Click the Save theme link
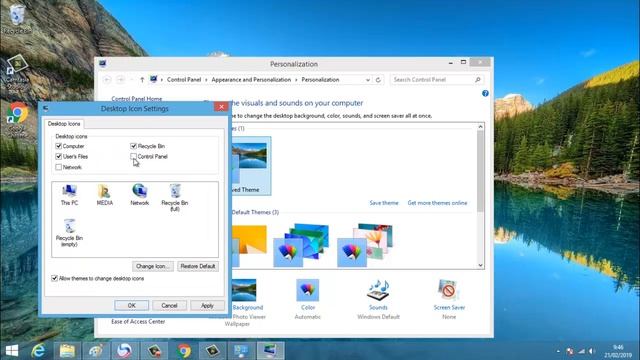The width and height of the screenshot is (640, 360). 384,203
